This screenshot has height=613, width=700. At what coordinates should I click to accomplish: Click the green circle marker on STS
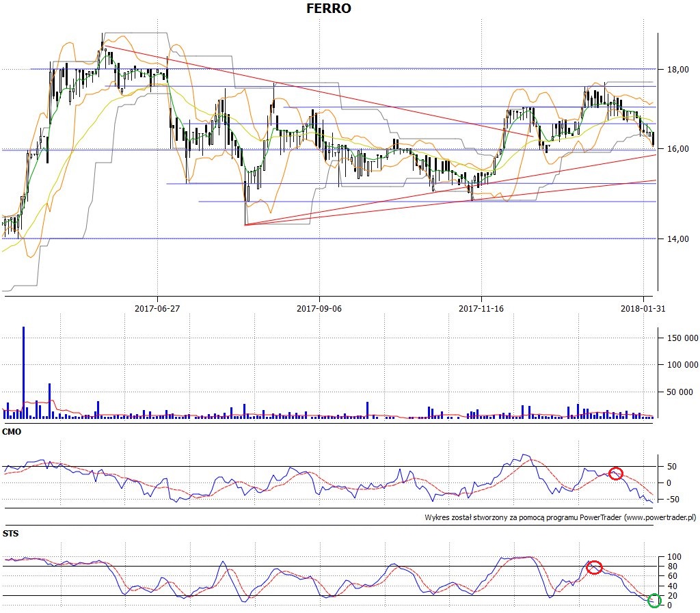click(654, 601)
